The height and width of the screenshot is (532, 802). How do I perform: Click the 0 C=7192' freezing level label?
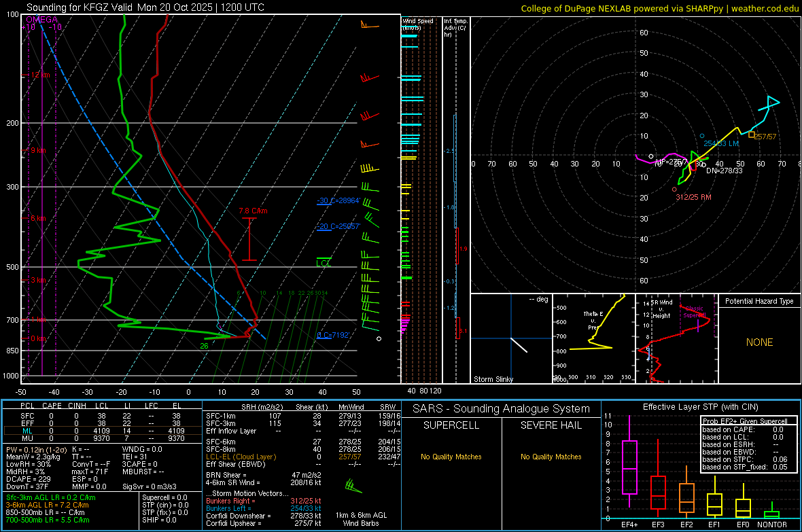click(x=333, y=335)
